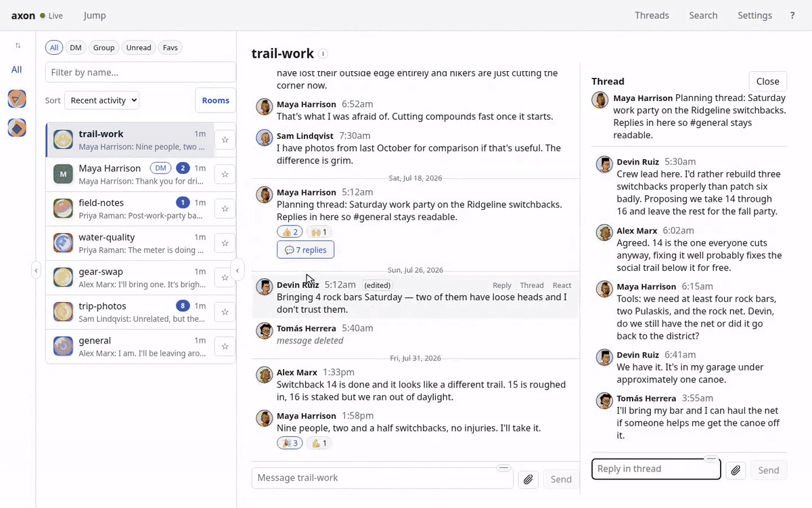
Task: Star the trail-work room as favorite
Action: (225, 140)
